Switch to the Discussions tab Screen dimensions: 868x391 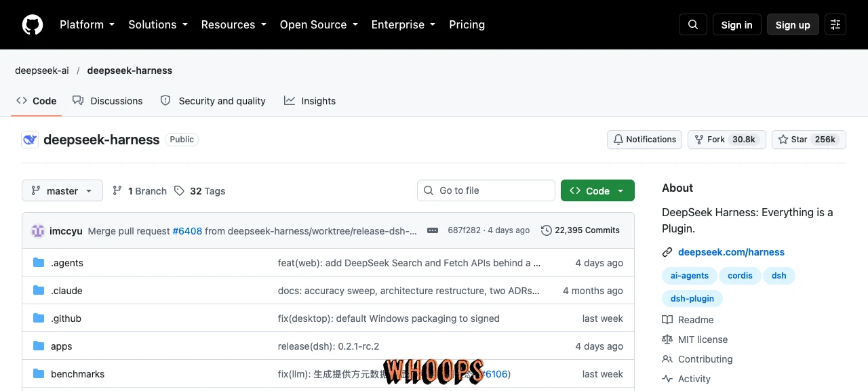pyautogui.click(x=108, y=101)
